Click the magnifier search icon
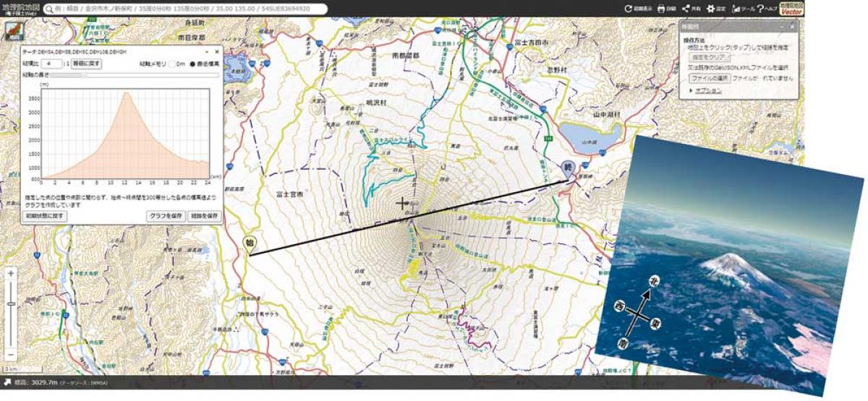Screen dimensions: 868x401 48,9
